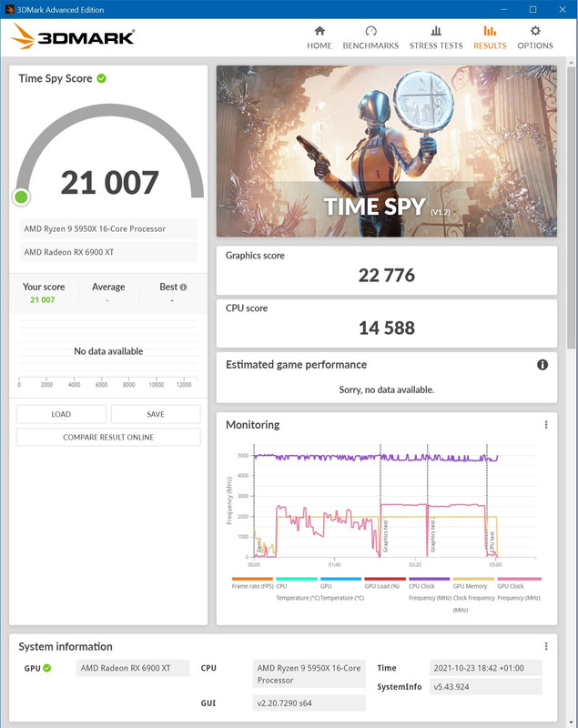Open the Benchmarks tab
This screenshot has width=578, height=728.
click(x=370, y=37)
